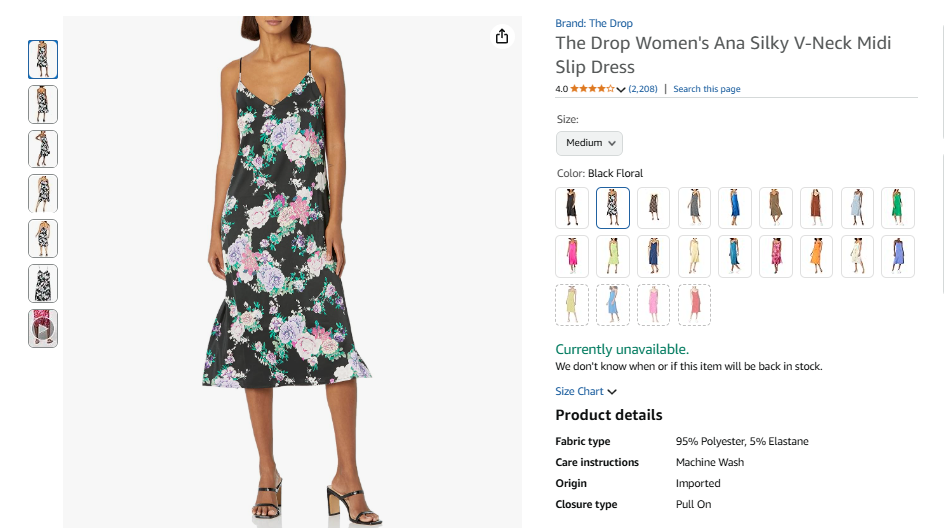Click the main dress product image
This screenshot has width=944, height=528.
[293, 272]
